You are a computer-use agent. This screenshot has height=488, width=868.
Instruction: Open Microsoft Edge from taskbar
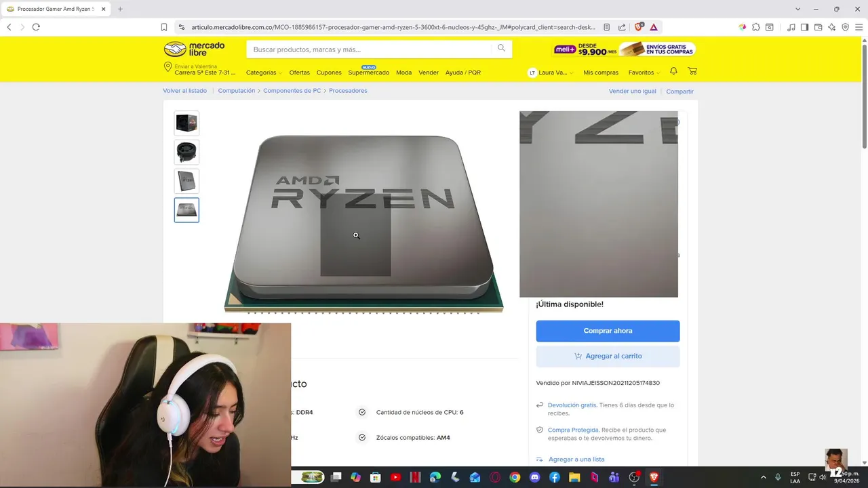pyautogui.click(x=435, y=477)
